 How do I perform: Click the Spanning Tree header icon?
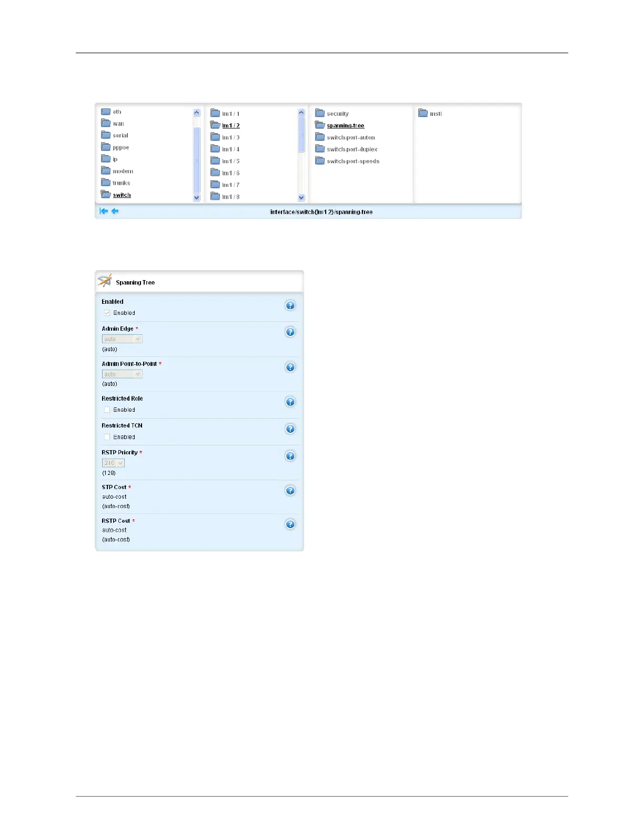click(x=105, y=281)
